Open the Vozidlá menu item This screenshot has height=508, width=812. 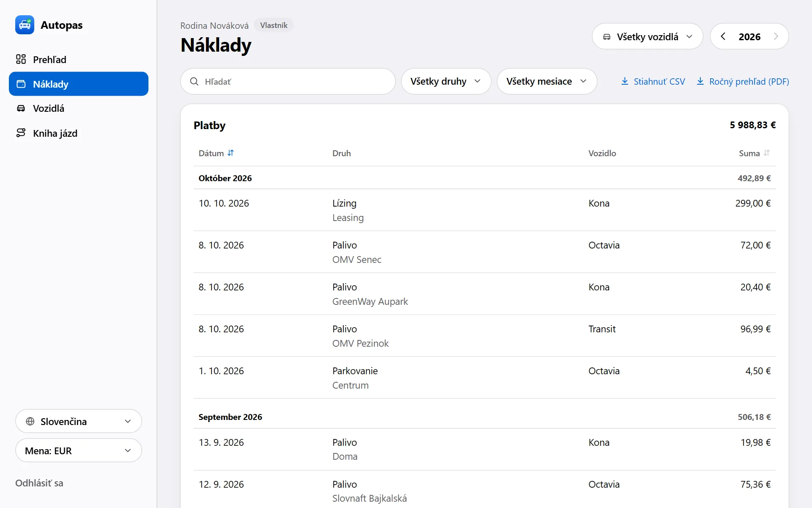pyautogui.click(x=79, y=108)
